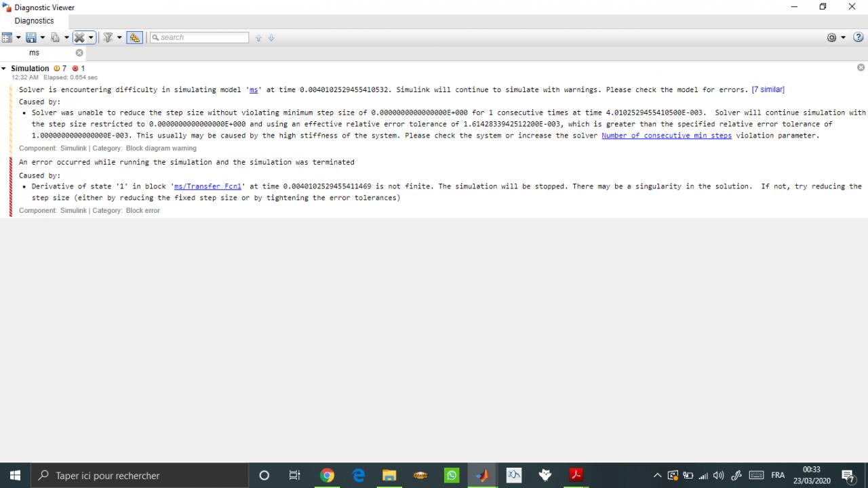Open the save options dropdown arrow
This screenshot has height=488, width=868.
[42, 37]
